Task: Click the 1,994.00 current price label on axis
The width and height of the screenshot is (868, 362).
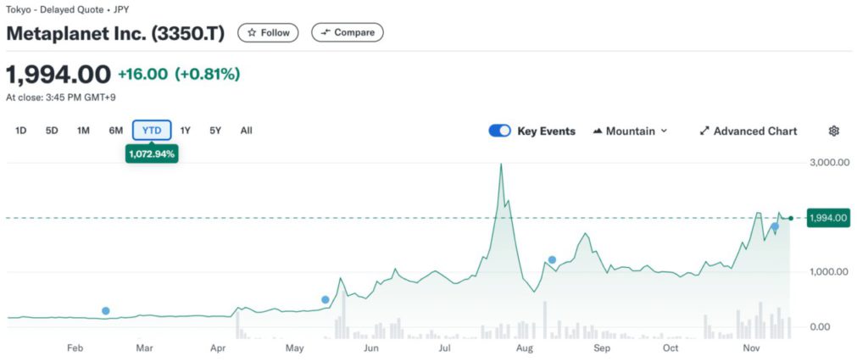Action: (x=828, y=218)
